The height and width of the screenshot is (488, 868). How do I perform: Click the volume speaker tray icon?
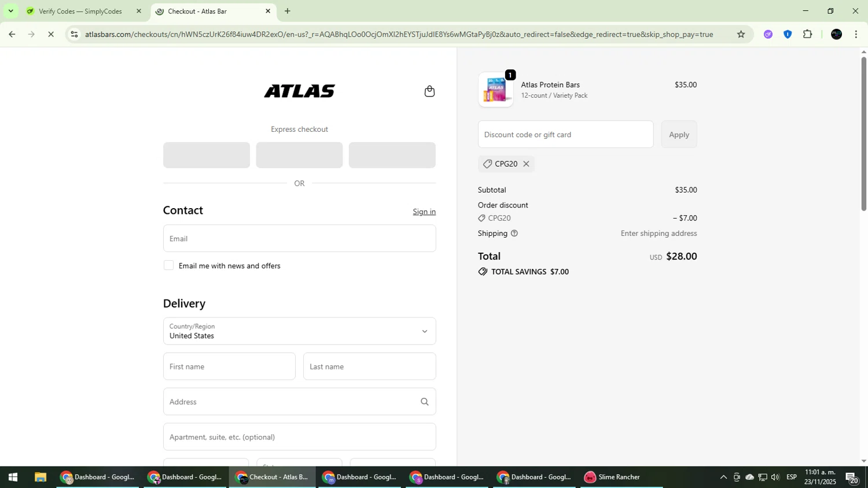[775, 477]
